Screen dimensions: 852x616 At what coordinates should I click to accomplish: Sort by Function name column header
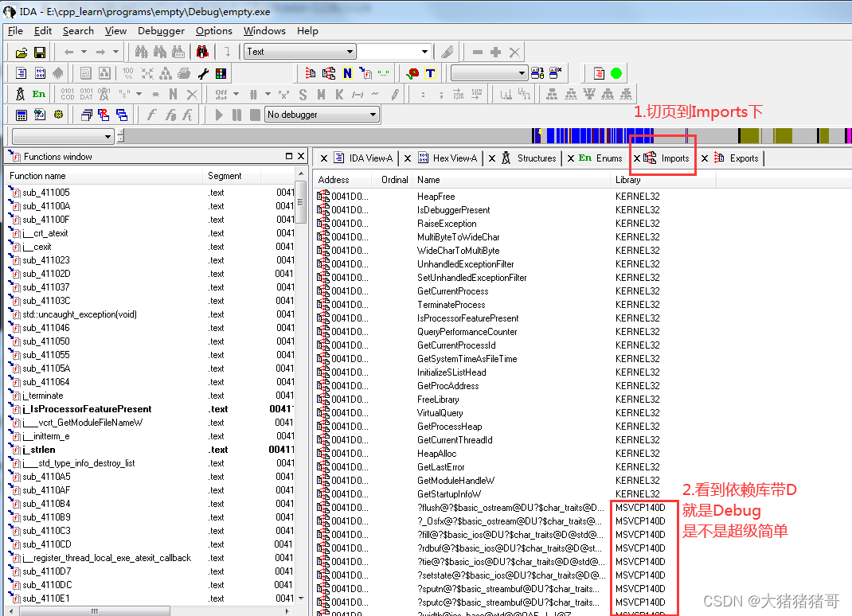(x=104, y=176)
